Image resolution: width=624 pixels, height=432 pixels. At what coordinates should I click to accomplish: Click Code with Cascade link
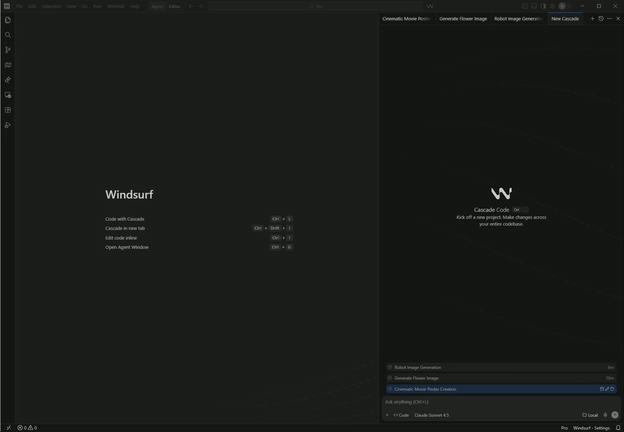tap(125, 219)
